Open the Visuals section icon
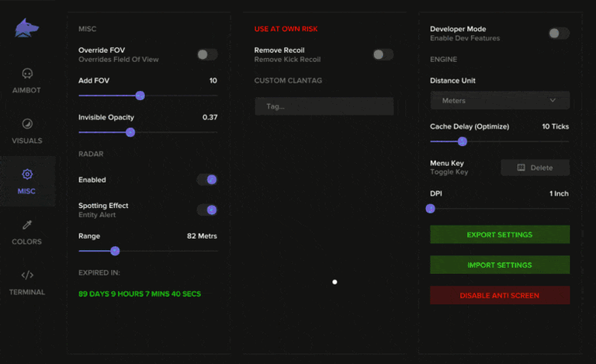 [x=27, y=124]
